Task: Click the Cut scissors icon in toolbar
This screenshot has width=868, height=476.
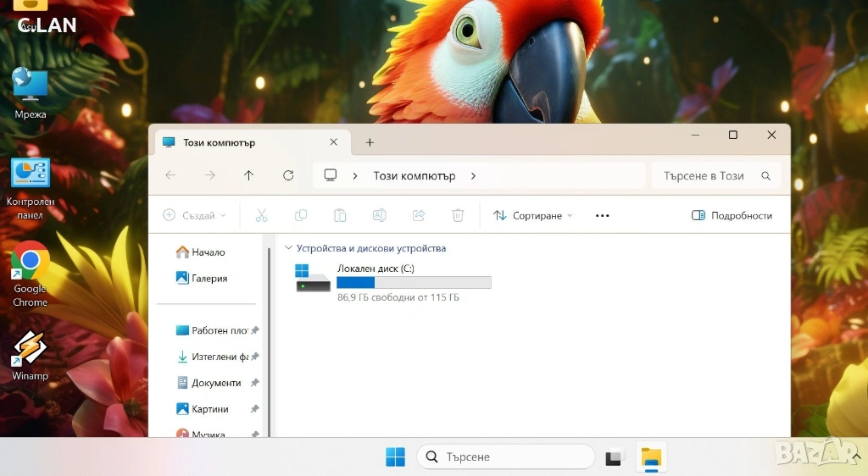Action: (261, 215)
